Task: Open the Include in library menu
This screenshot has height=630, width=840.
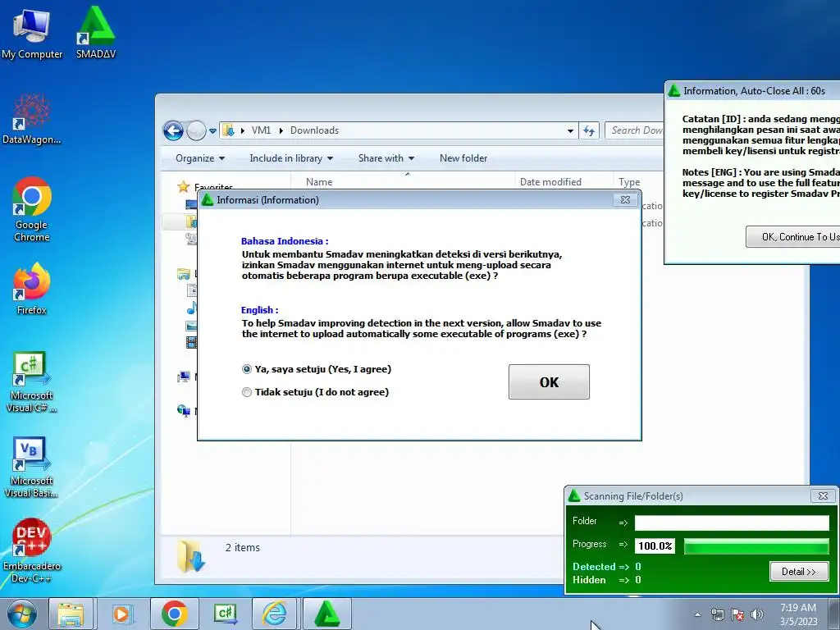Action: pos(291,158)
